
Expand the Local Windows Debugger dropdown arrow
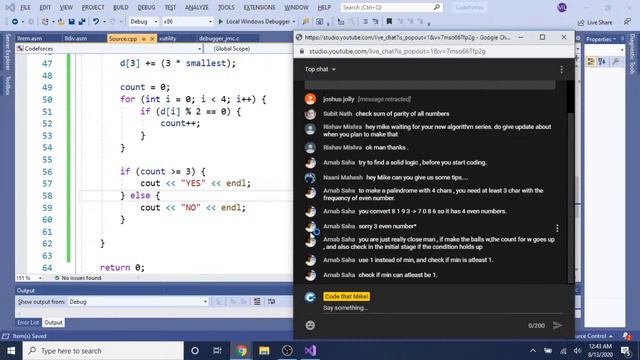[x=293, y=22]
